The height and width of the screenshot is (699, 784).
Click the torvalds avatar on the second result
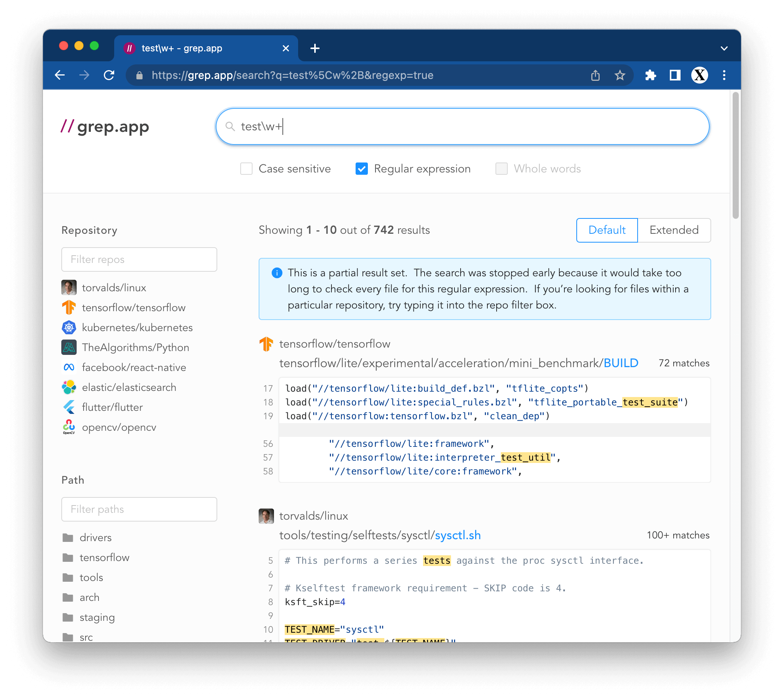pyautogui.click(x=266, y=516)
